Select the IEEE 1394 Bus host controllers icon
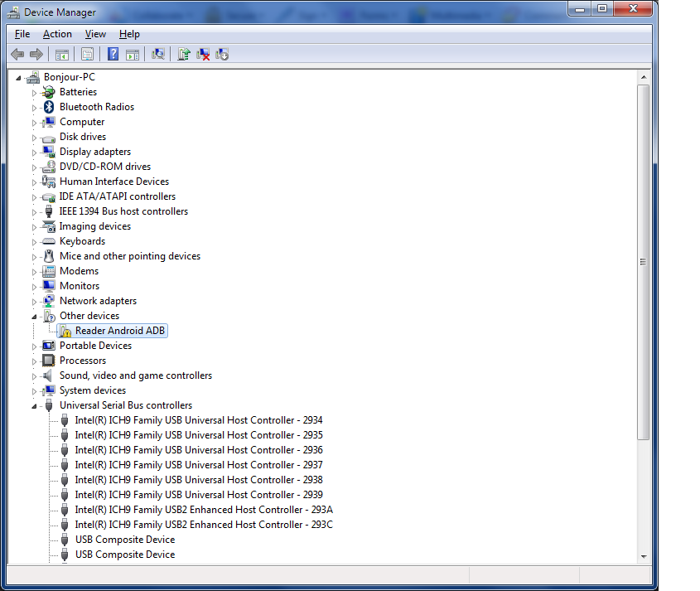This screenshot has height=591, width=700. tap(49, 211)
